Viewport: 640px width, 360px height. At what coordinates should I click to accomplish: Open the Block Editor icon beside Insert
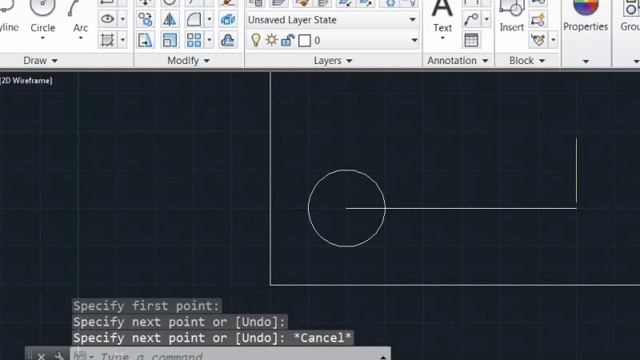click(x=538, y=19)
